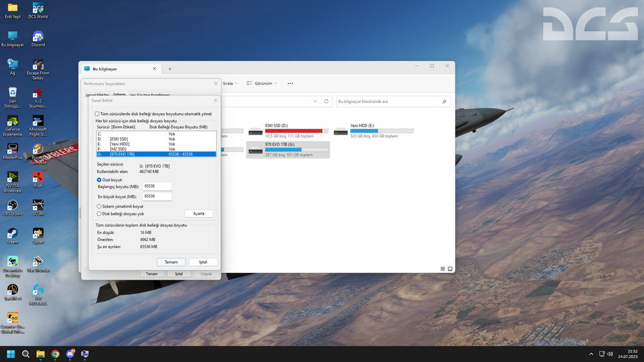Click the Explorer search box
Screen dimensions: 644x362
393,102
